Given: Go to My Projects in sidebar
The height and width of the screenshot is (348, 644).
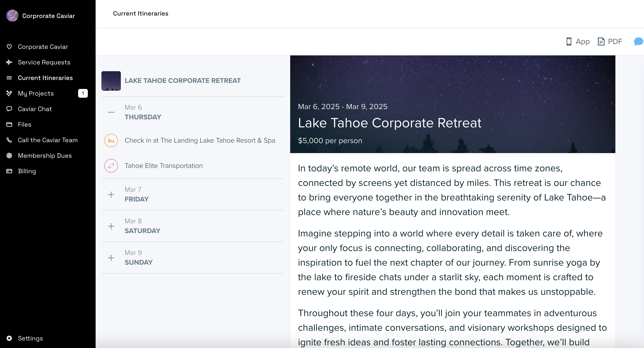Looking at the screenshot, I should point(36,93).
